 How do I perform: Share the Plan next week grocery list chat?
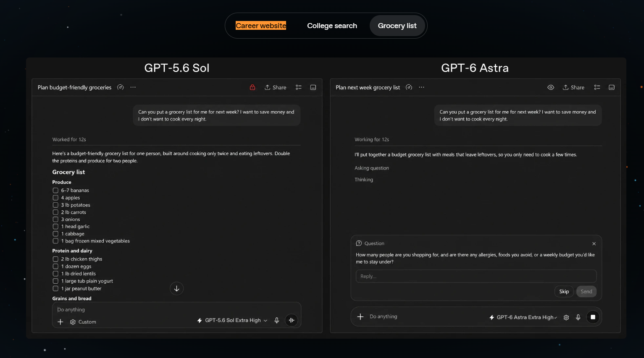coord(574,87)
